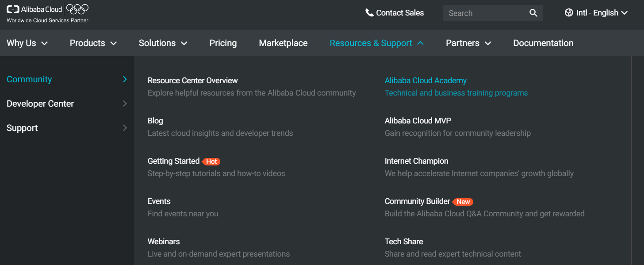644x265 pixels.
Task: Expand the Support sidebar section
Action: [22, 128]
